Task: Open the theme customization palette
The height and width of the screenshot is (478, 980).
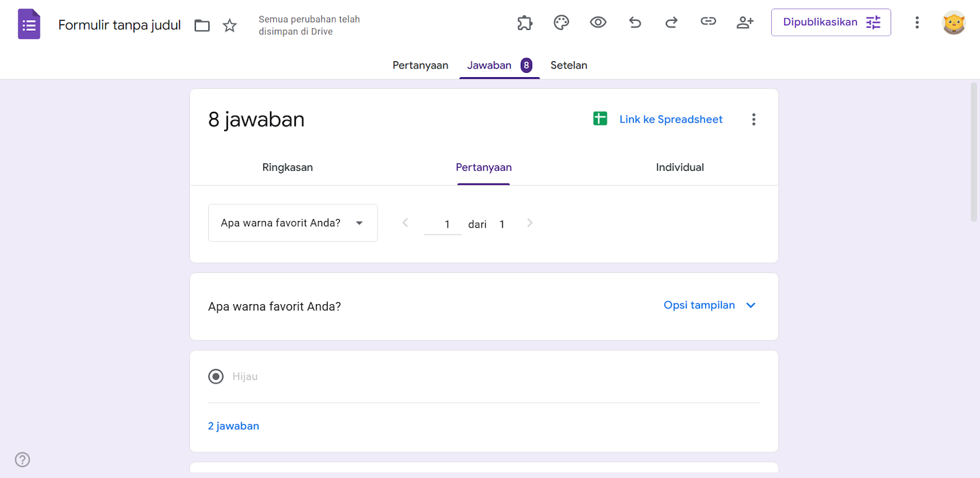Action: pos(561,23)
